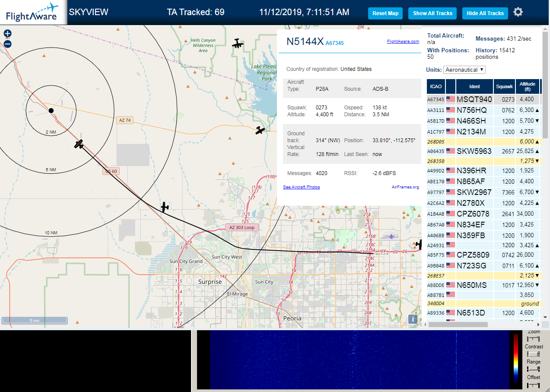Select the N834EF aircraft row

(x=483, y=225)
